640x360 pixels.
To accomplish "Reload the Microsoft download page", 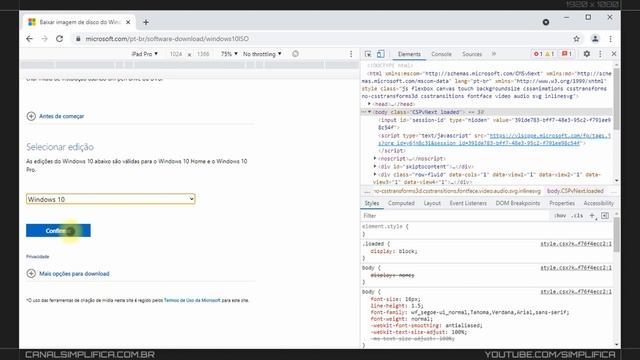I will coord(60,39).
